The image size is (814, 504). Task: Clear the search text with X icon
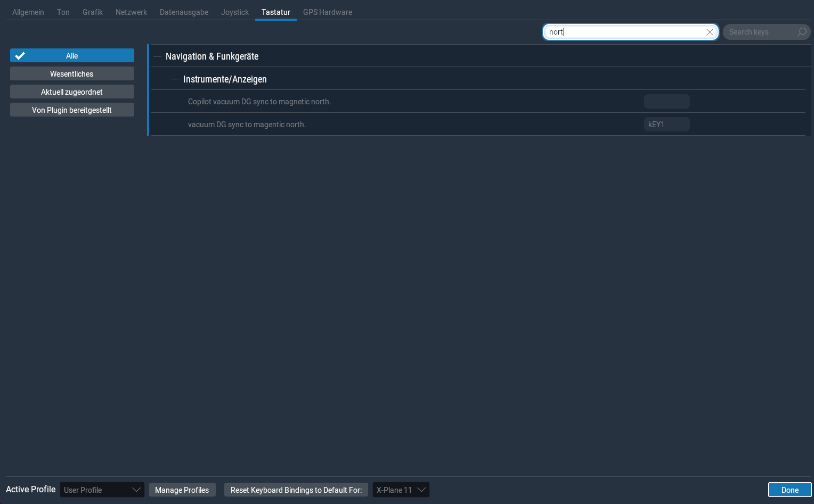[x=710, y=32]
